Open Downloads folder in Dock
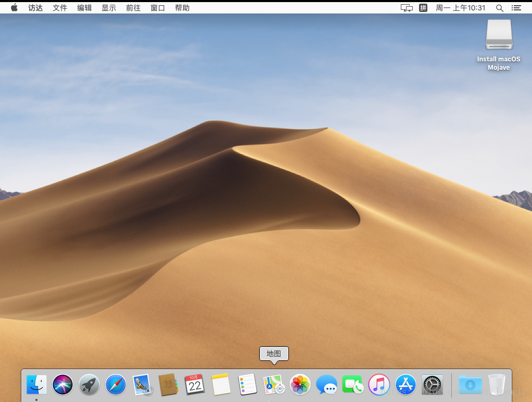The width and height of the screenshot is (532, 402). click(x=470, y=385)
